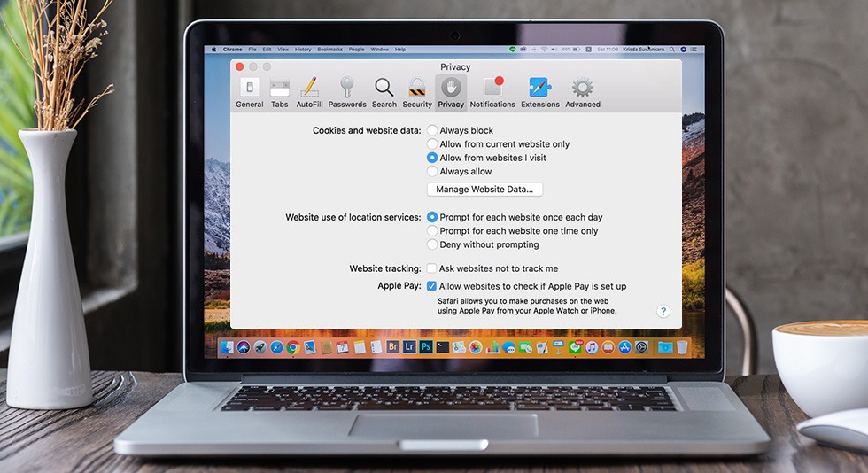Open the Search preferences pane
The height and width of the screenshot is (473, 868).
point(384,92)
